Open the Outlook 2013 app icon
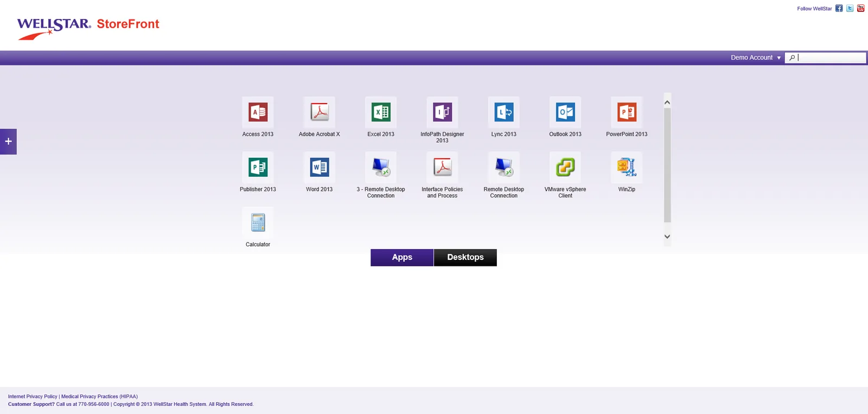This screenshot has width=868, height=414. [565, 112]
